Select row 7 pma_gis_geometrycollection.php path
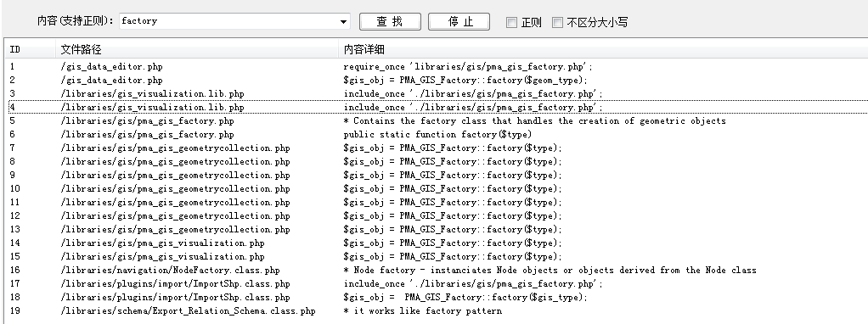Image resolution: width=868 pixels, height=324 pixels. tap(176, 148)
